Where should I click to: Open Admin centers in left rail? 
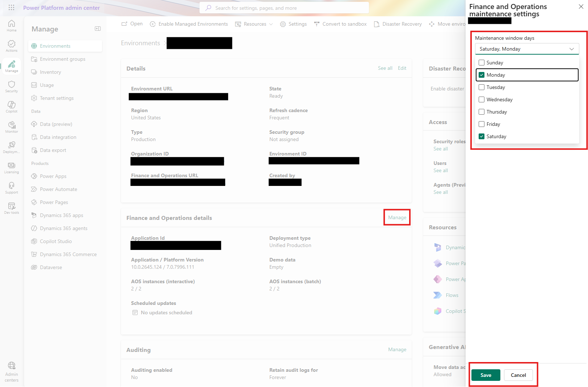[12, 372]
